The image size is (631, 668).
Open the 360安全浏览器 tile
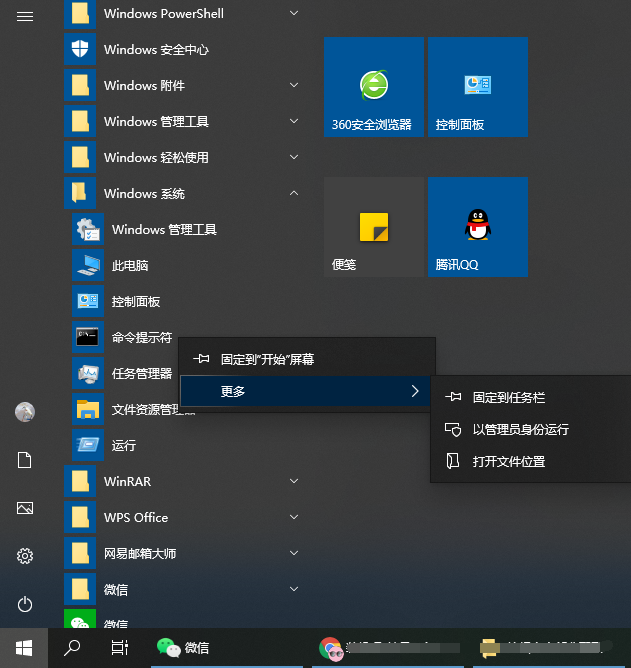(x=374, y=87)
